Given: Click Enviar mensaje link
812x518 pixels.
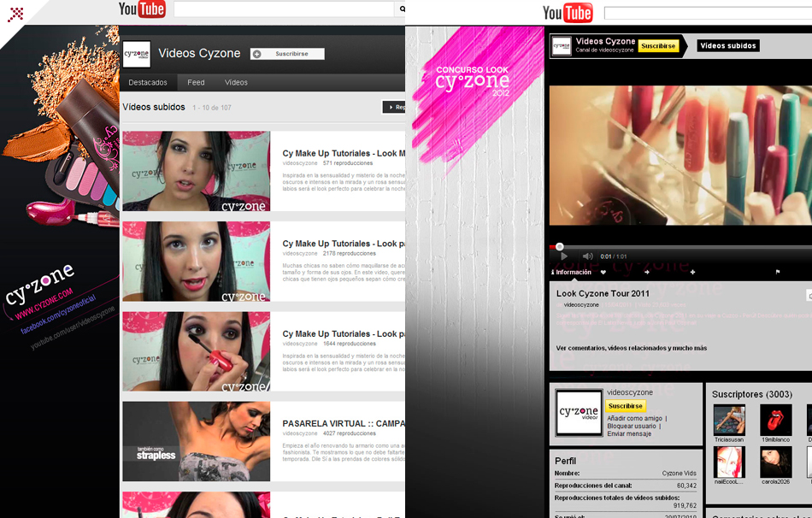Looking at the screenshot, I should pos(629,434).
